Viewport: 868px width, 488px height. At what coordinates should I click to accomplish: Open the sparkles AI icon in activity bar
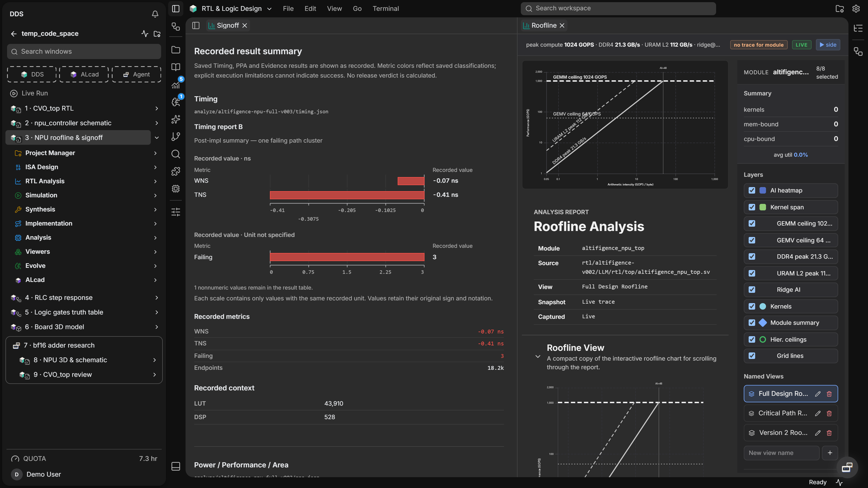point(175,119)
